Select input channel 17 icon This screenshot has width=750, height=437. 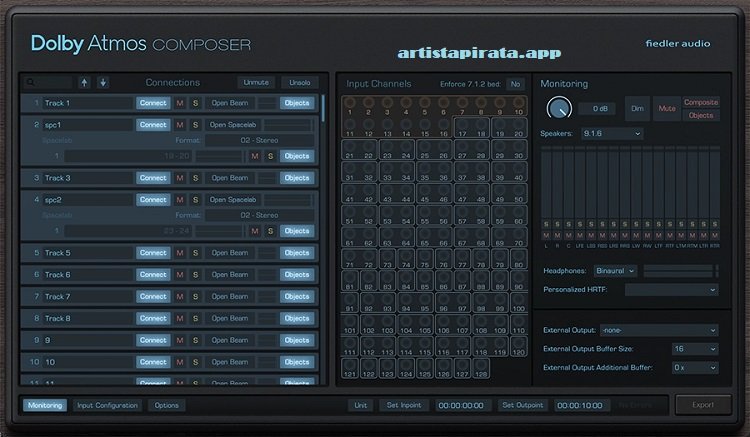pos(463,125)
